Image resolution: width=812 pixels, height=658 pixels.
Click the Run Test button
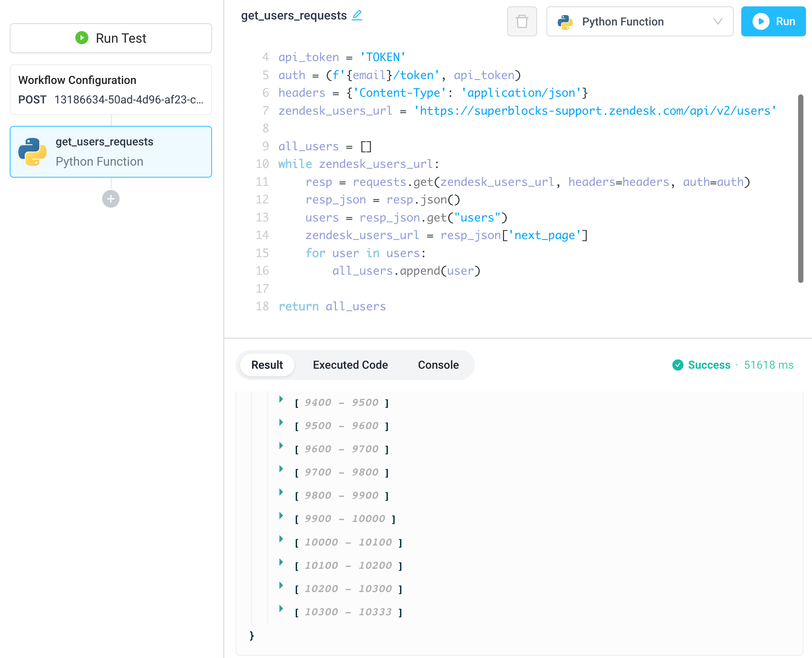tap(110, 38)
